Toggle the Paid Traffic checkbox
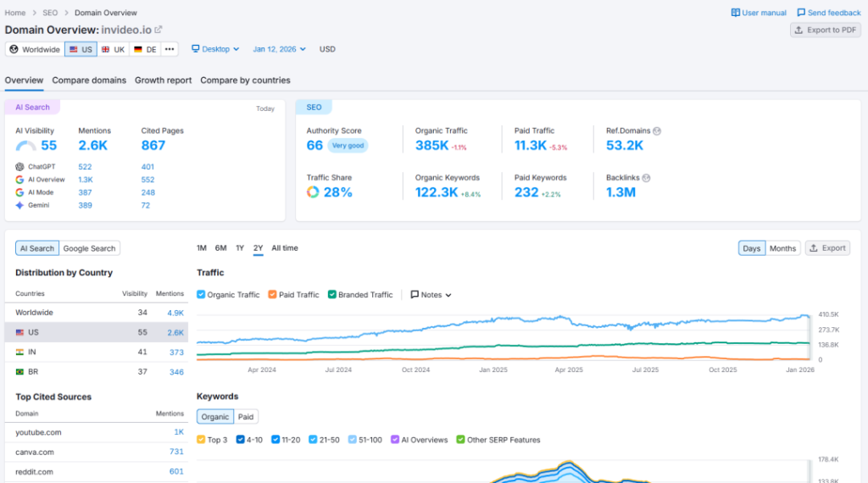 pos(273,295)
